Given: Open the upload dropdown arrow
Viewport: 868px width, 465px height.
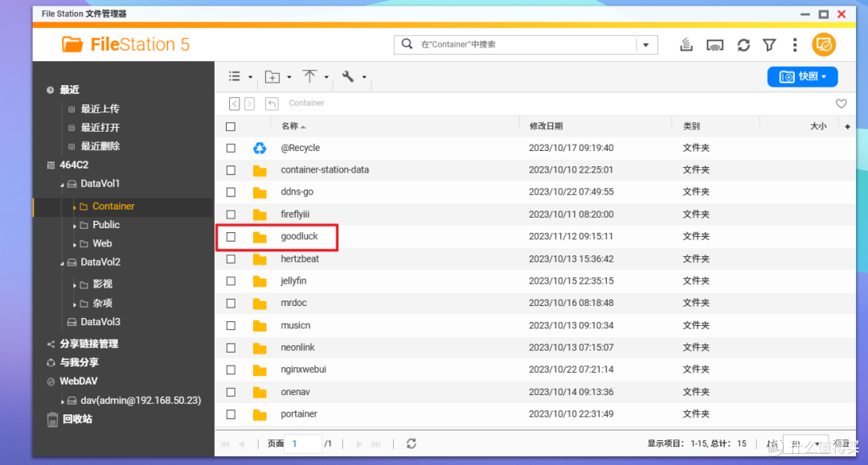Looking at the screenshot, I should pyautogui.click(x=326, y=77).
